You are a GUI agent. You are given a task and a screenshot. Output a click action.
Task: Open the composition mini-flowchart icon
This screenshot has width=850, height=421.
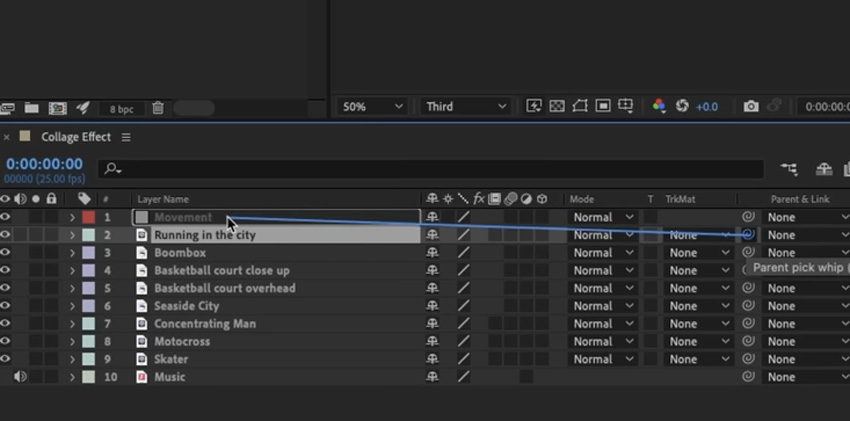click(x=789, y=170)
